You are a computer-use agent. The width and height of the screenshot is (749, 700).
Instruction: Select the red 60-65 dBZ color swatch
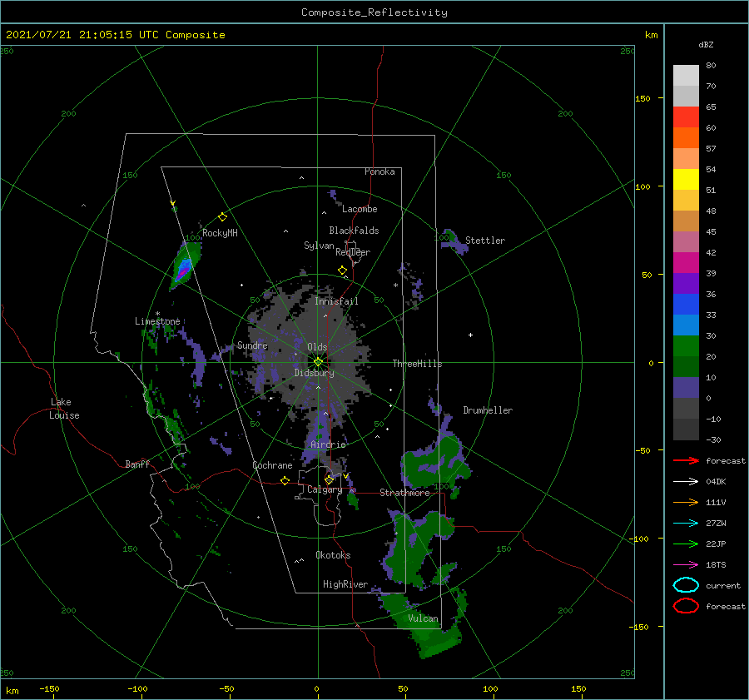click(686, 117)
